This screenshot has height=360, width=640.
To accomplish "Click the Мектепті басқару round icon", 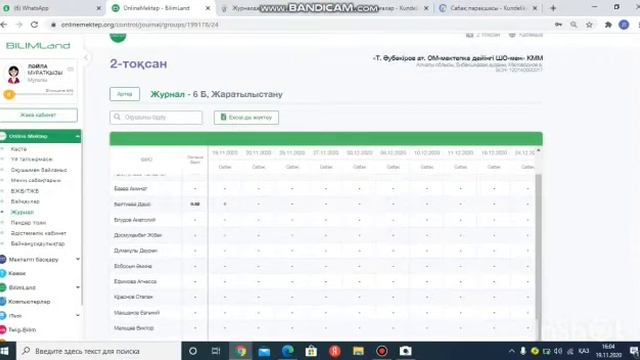I will 3,259.
